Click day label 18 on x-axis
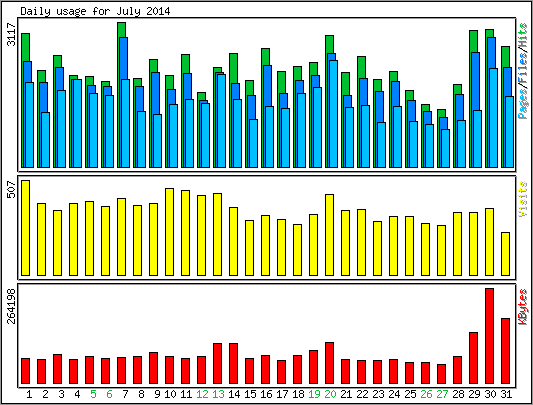This screenshot has height=405, width=533. coord(298,394)
